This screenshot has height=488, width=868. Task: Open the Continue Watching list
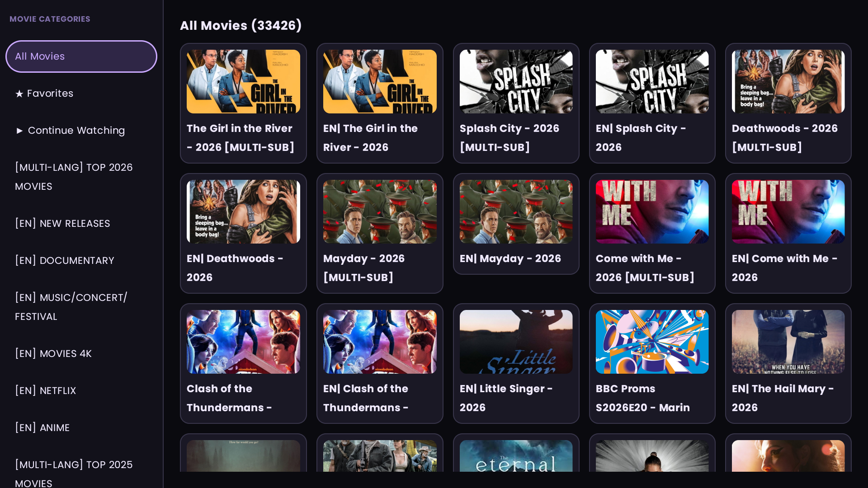pyautogui.click(x=81, y=131)
